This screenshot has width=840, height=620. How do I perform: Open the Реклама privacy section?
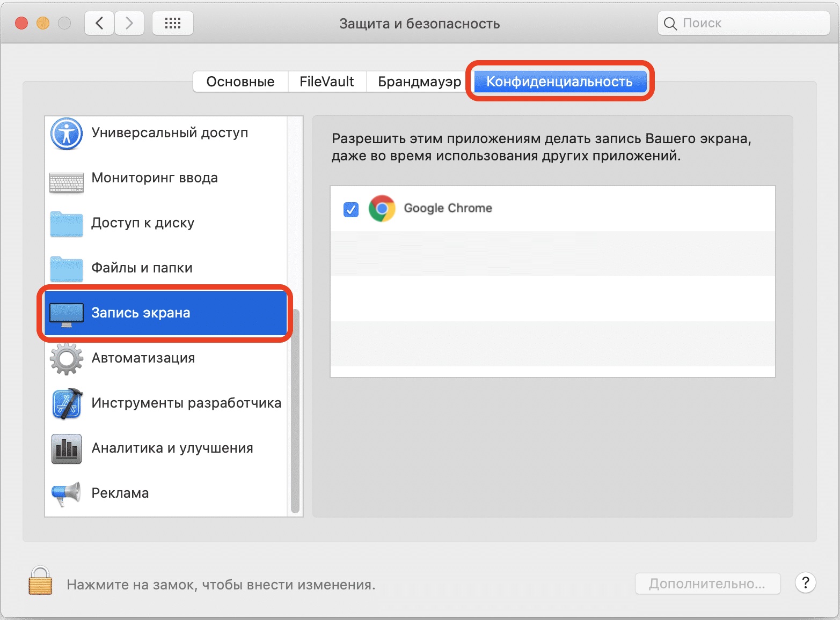[120, 492]
